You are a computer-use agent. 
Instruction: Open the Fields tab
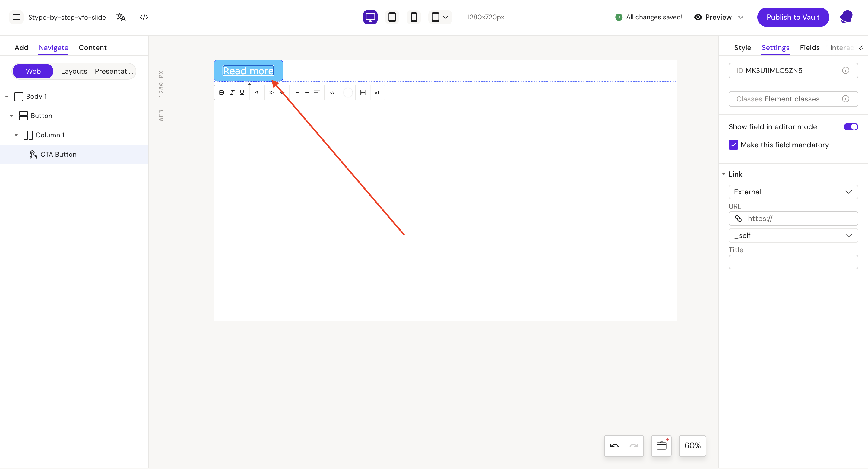click(x=809, y=48)
